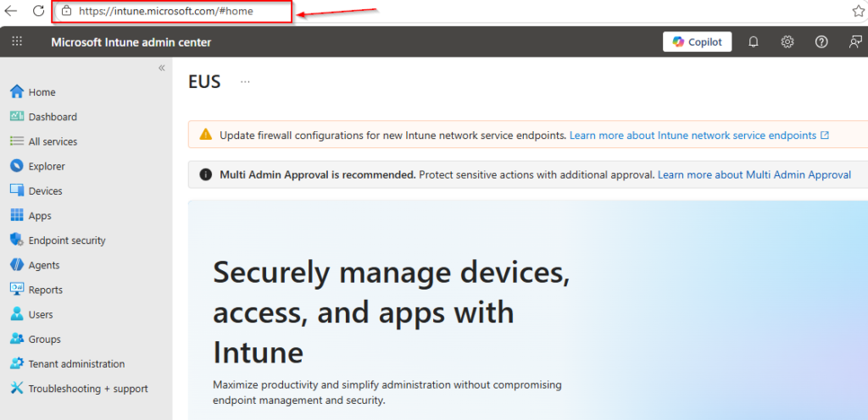Click the EUS page heading
The image size is (868, 420).
click(204, 82)
